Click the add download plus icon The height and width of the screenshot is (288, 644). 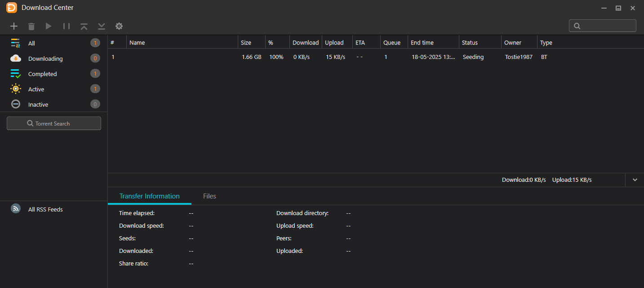click(14, 26)
